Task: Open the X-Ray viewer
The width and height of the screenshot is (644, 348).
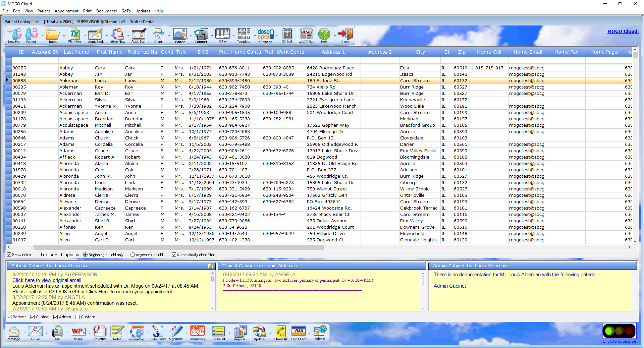Action: click(223, 36)
